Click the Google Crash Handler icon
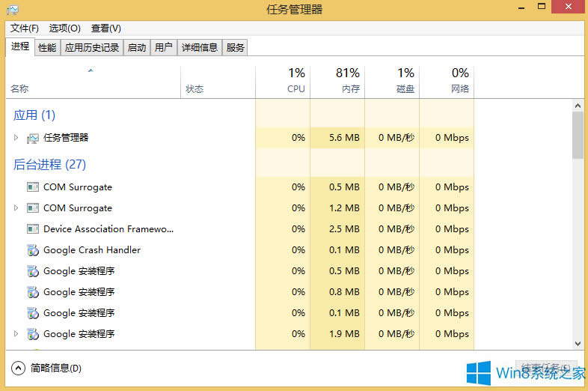The width and height of the screenshot is (588, 391). (x=32, y=250)
